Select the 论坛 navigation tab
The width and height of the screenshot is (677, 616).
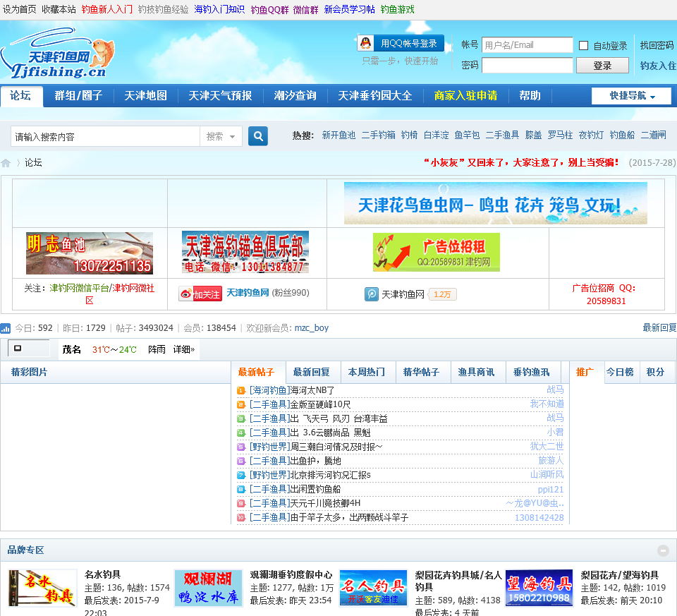[x=20, y=96]
